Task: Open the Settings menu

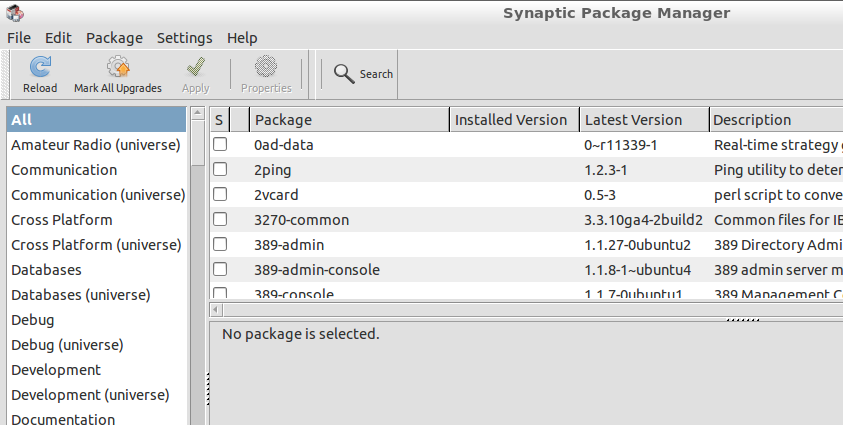Action: tap(184, 38)
